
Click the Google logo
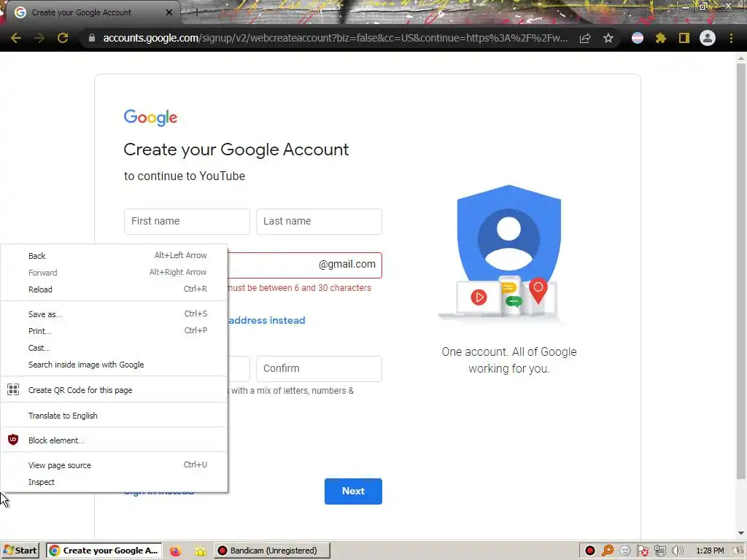coord(150,117)
